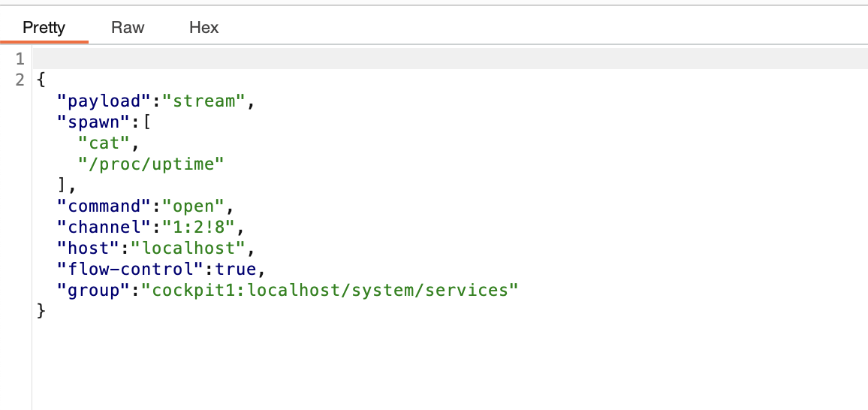Click line number 2 in gutter
This screenshot has height=410, width=868.
[20, 80]
